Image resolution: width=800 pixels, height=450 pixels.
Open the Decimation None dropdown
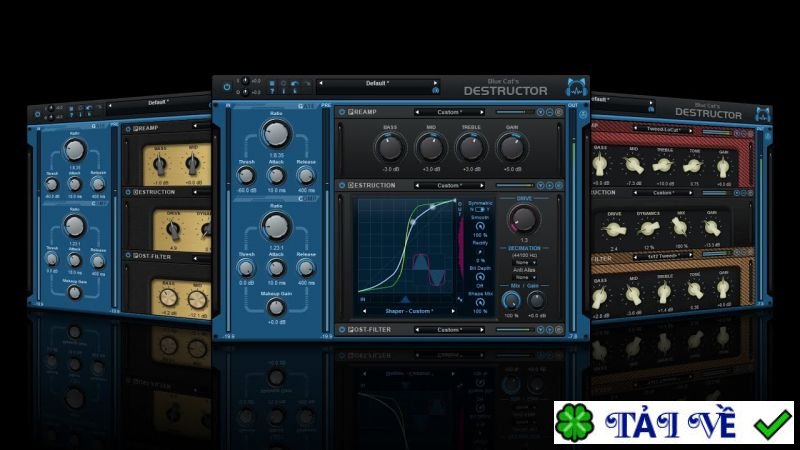point(524,262)
